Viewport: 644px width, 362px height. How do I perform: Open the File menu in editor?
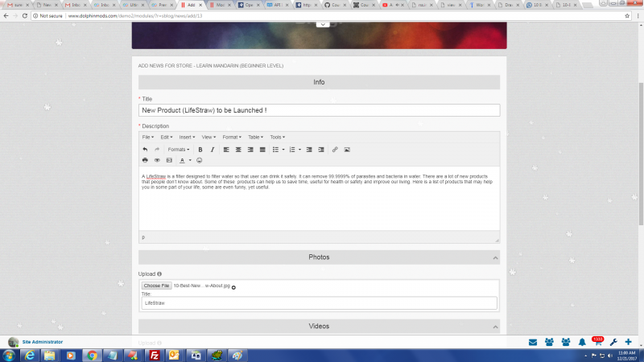click(148, 137)
